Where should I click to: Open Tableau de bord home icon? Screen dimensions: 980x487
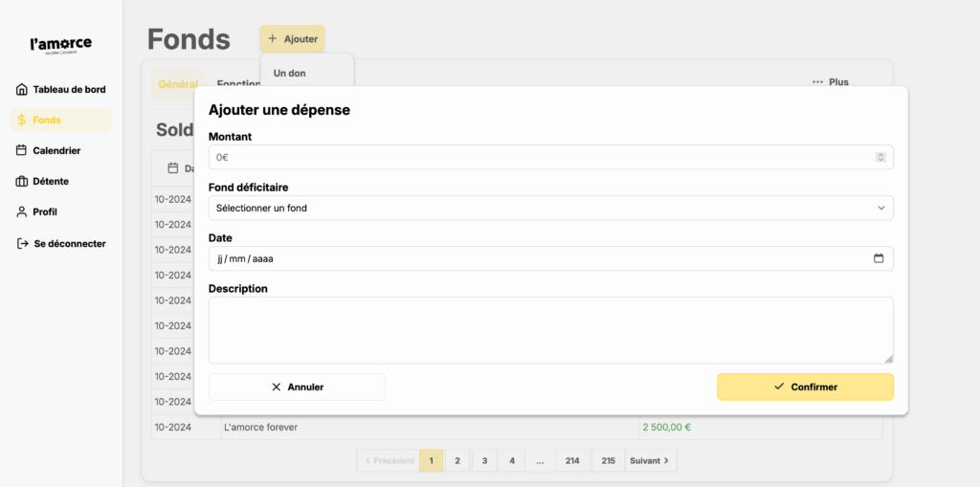coord(22,90)
